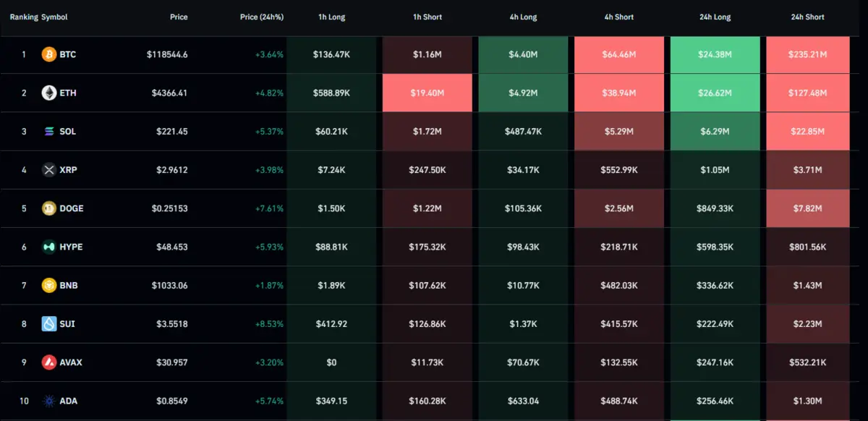The width and height of the screenshot is (868, 421).
Task: Select the SUI token logo
Action: (48, 323)
